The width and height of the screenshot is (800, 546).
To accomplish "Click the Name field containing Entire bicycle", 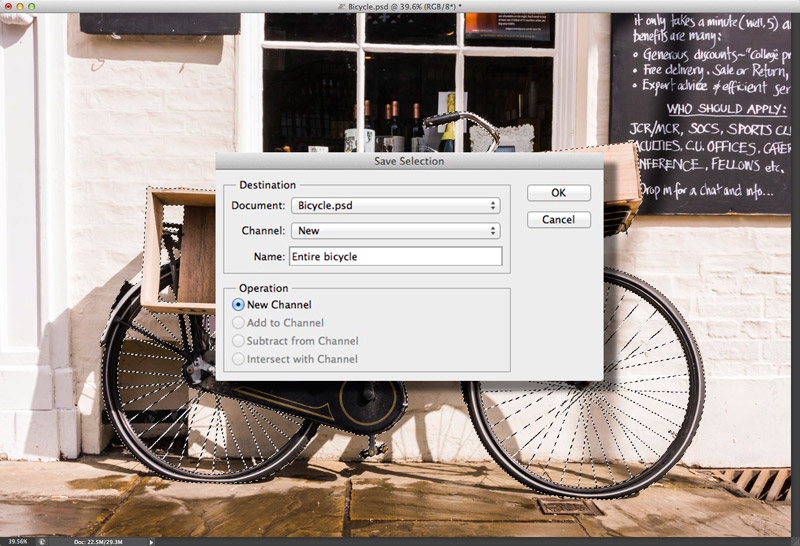I will pyautogui.click(x=395, y=257).
